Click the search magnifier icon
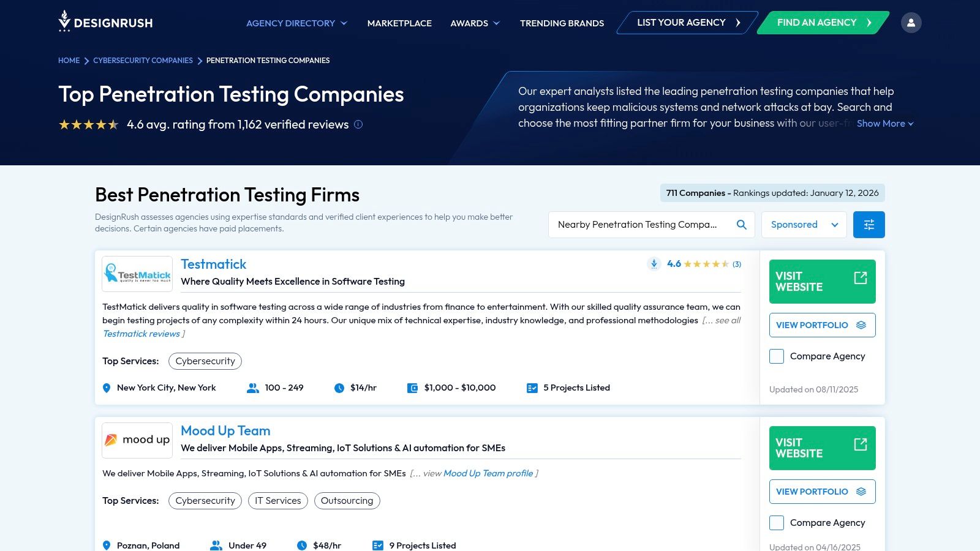980x551 pixels. tap(741, 225)
